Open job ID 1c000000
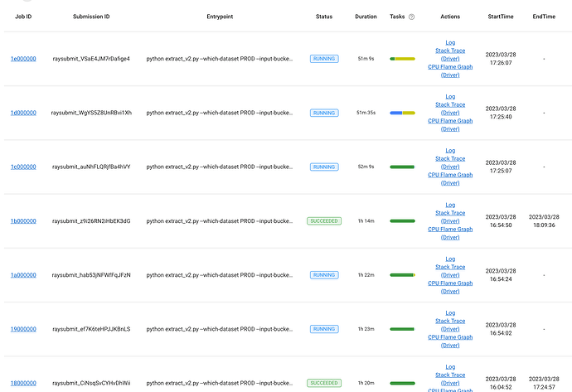Viewport: 572px width, 392px height. pyautogui.click(x=23, y=167)
